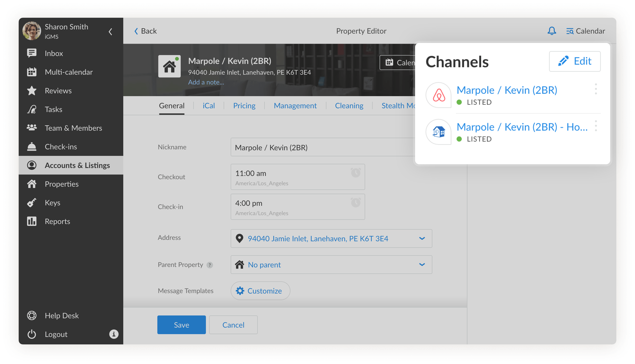
Task: Switch to the Stealth Mode tab
Action: click(x=399, y=106)
